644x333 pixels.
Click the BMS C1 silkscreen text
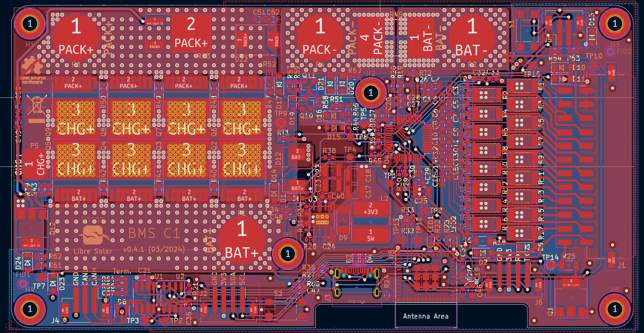154,233
